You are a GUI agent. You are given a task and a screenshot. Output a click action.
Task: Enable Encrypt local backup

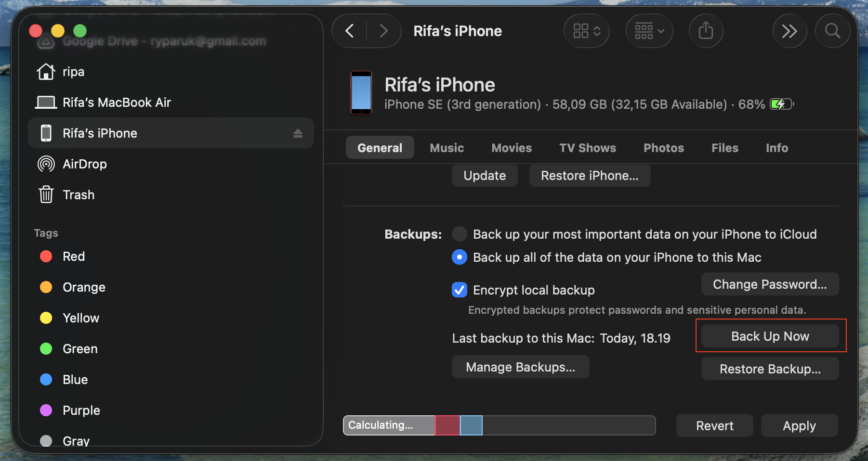click(459, 290)
